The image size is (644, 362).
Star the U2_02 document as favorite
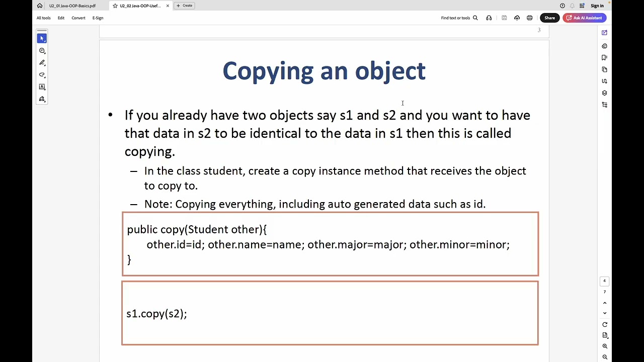point(115,6)
